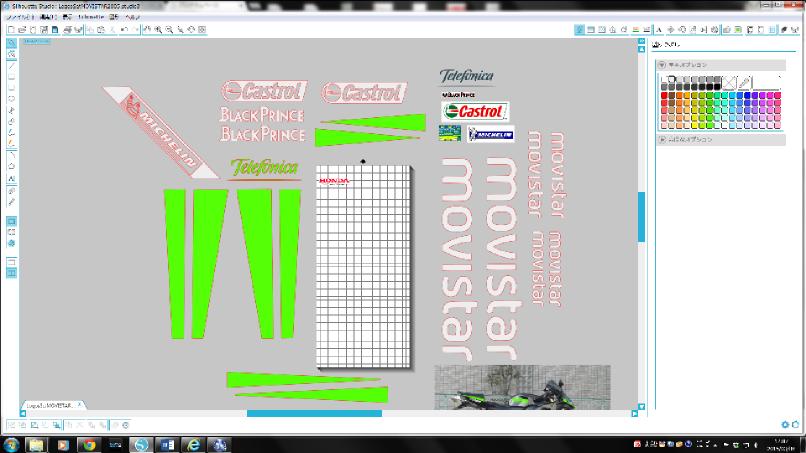Pick the black fill swatch
Viewport: 806px width, 453px height.
(717, 87)
